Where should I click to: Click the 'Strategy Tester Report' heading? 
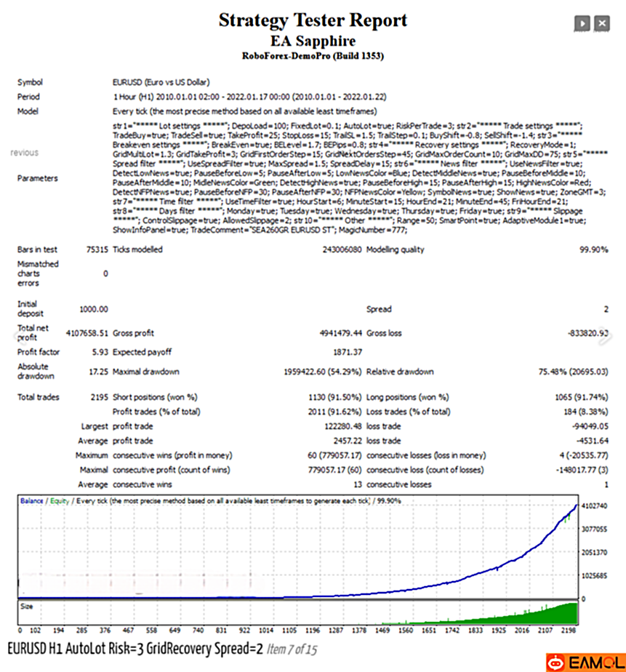pos(313,20)
